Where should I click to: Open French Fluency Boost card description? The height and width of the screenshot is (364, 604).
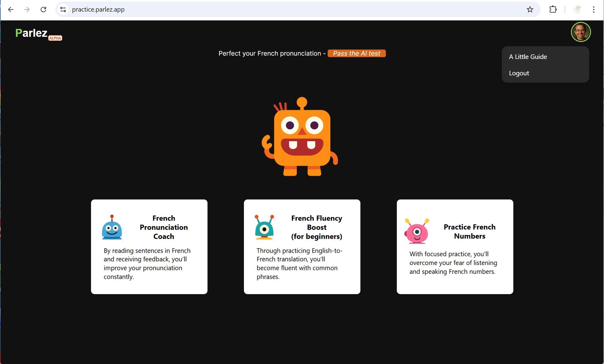(299, 264)
